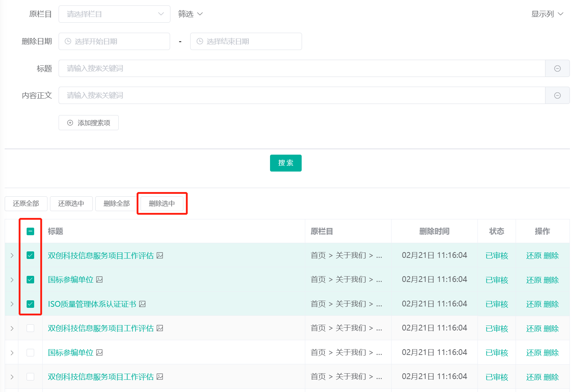
Task: Uncheck the ISO质量管理体系认证证书 row checkbox
Action: point(30,304)
